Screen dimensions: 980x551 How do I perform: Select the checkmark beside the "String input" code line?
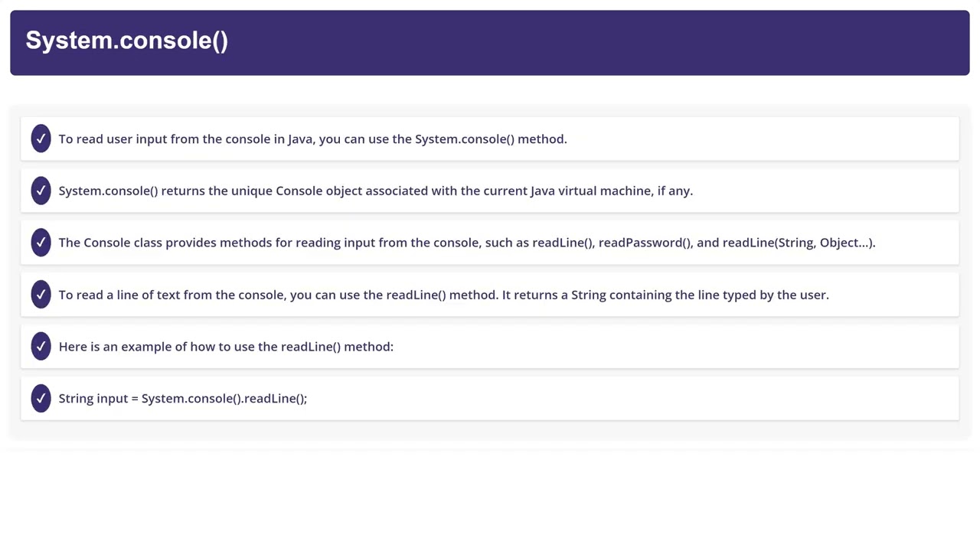pyautogui.click(x=41, y=399)
